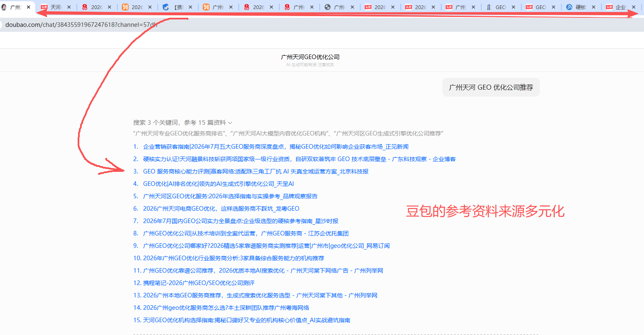Open reference 11 广州GEO优化靠谱公司推荐 link
The image size is (644, 335).
[x=263, y=271]
